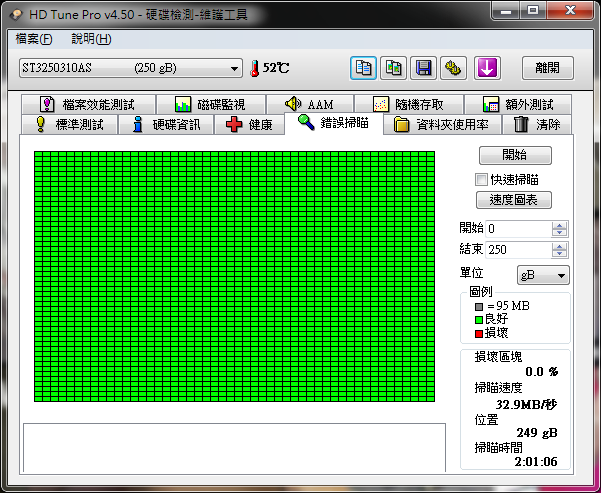
Task: Click the 52℃ temperature reading
Action: click(276, 68)
